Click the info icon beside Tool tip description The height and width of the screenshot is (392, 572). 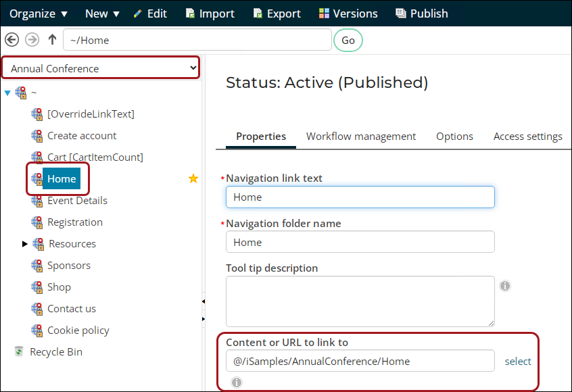click(x=505, y=286)
